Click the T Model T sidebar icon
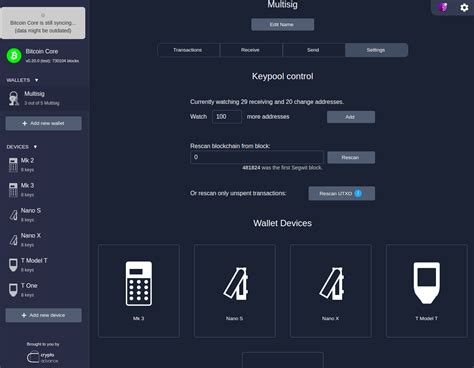This screenshot has height=368, width=474. click(13, 265)
